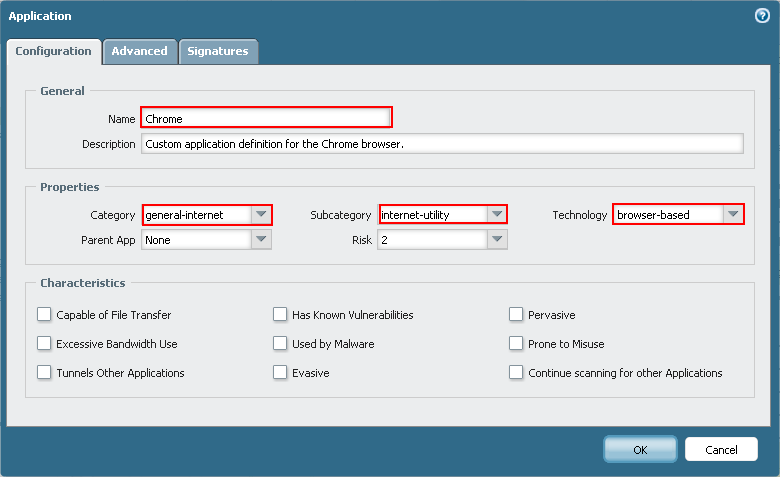Enable Has Known Vulnerabilities option
Screen dimensions: 780x477
280,314
